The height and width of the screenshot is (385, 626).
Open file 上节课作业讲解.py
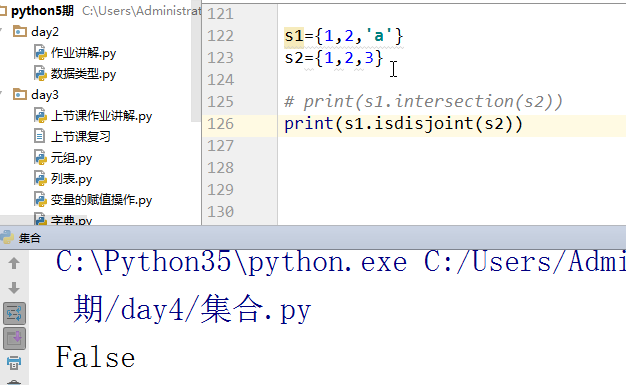coord(101,116)
